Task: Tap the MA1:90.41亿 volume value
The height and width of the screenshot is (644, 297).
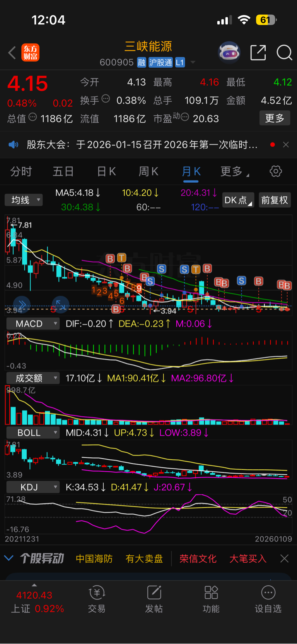Action: click(137, 378)
